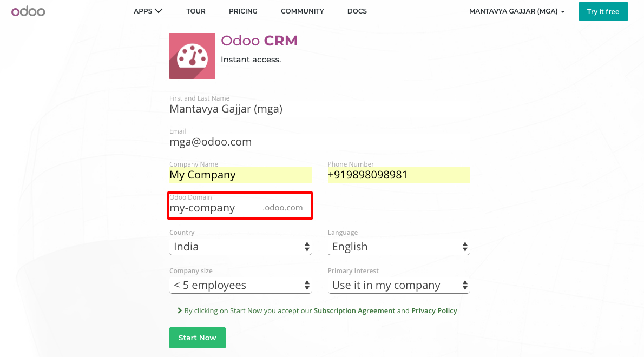Click the Odoo Domain input field
Screen dimensions: 644x357
click(214, 208)
